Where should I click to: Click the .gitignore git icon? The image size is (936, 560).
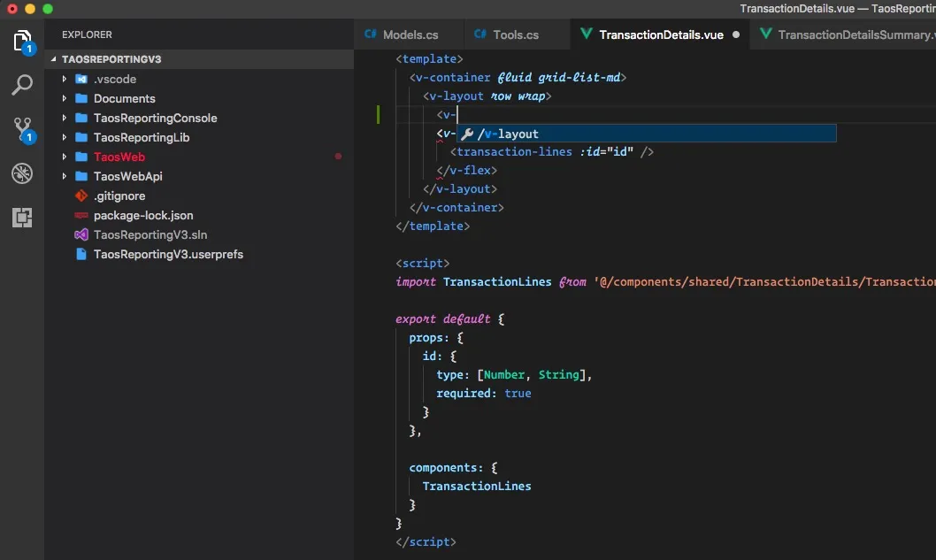[81, 196]
